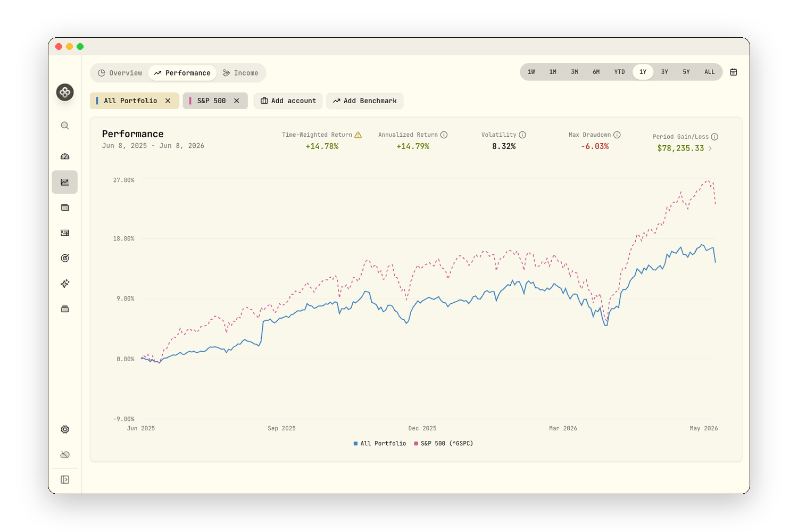Click the Dec 2025 x-axis label
798x532 pixels.
pos(422,428)
